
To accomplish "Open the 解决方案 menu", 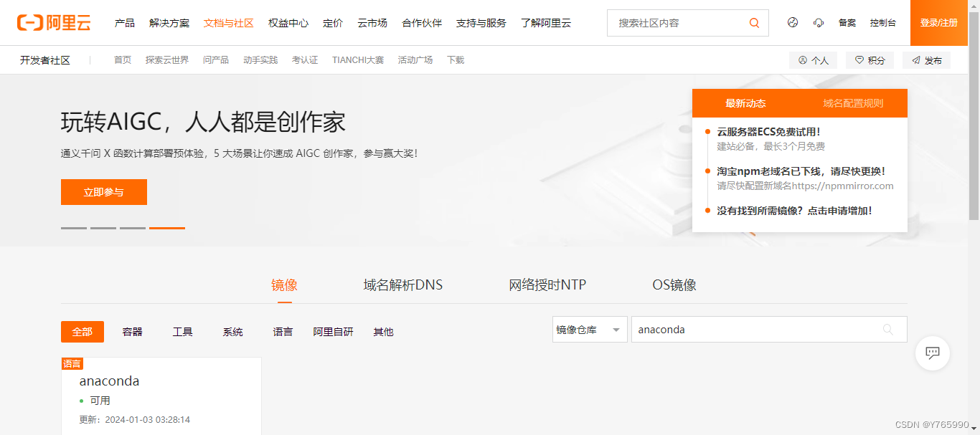I will pyautogui.click(x=169, y=23).
